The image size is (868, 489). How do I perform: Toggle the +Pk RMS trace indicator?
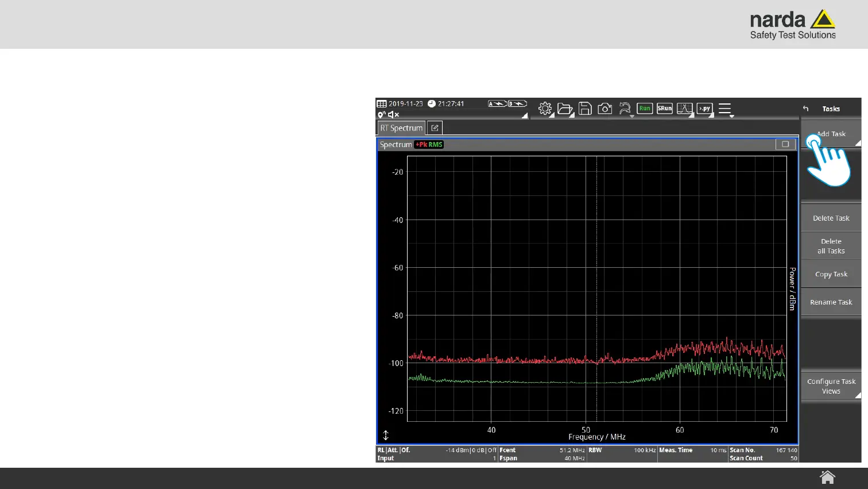coord(429,145)
